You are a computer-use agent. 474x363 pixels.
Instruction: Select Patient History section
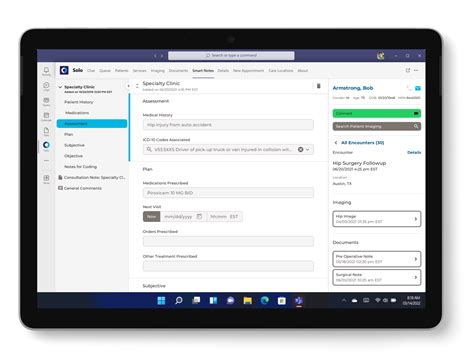pyautogui.click(x=79, y=102)
